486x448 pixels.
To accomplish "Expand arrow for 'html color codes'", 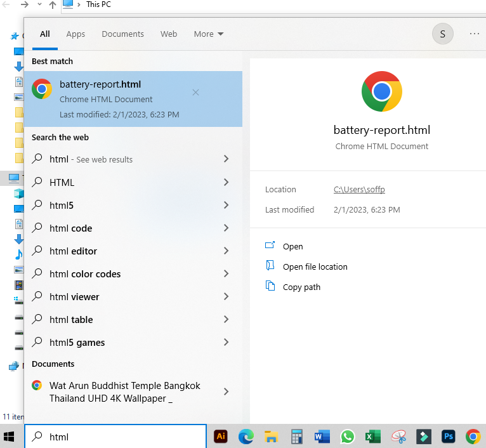I will pos(227,273).
